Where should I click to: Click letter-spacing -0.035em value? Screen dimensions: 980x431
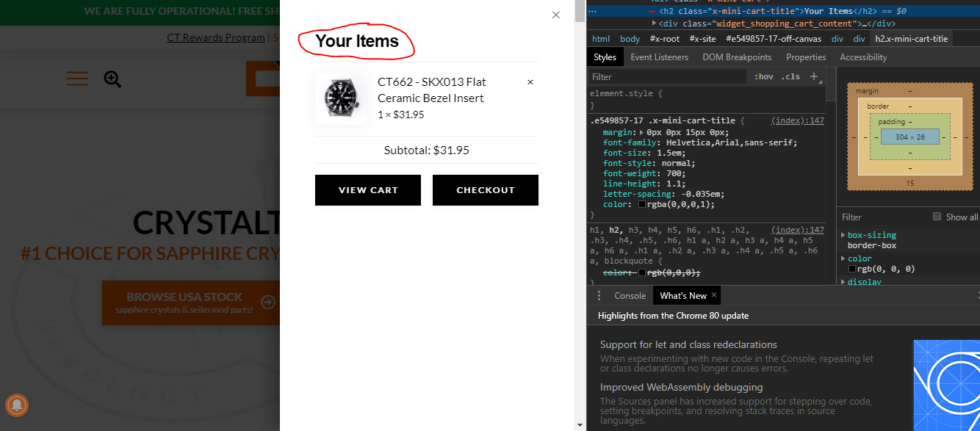pyautogui.click(x=700, y=194)
